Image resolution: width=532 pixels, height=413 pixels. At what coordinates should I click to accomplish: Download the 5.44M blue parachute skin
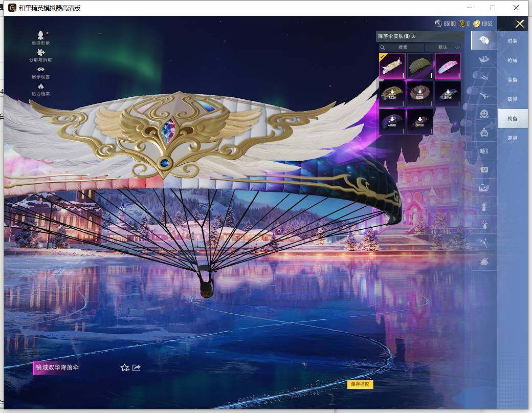(x=448, y=94)
